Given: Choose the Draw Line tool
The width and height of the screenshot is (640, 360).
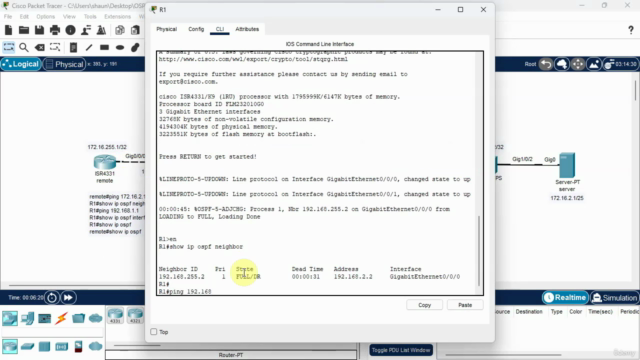Looking at the screenshot, I should tap(89, 47).
